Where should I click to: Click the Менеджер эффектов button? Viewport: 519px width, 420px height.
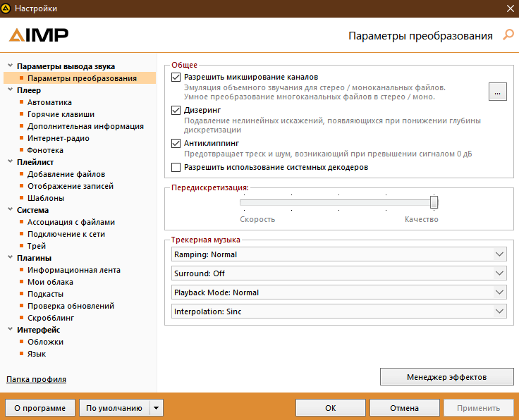446,377
